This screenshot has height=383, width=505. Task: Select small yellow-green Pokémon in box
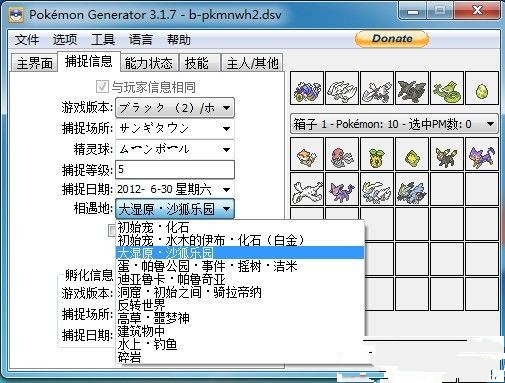tap(412, 154)
